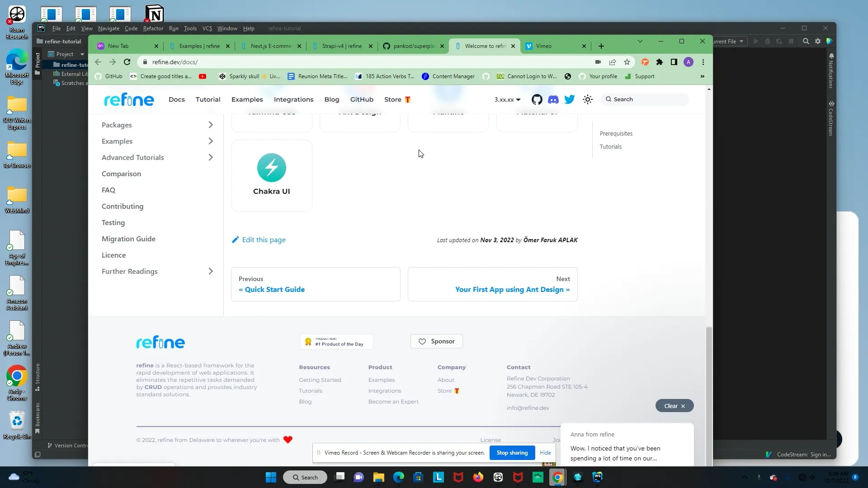
Task: Bookmark the page with the address bar star
Action: (x=627, y=62)
